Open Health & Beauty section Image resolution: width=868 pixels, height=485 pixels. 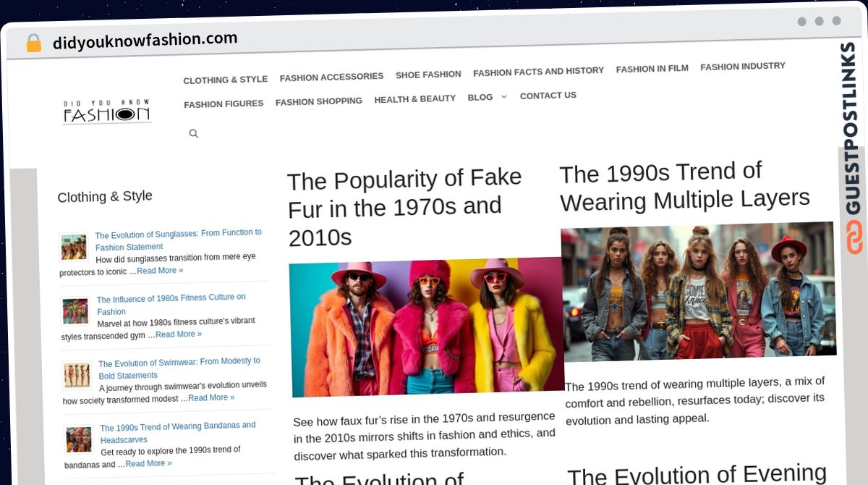[414, 99]
